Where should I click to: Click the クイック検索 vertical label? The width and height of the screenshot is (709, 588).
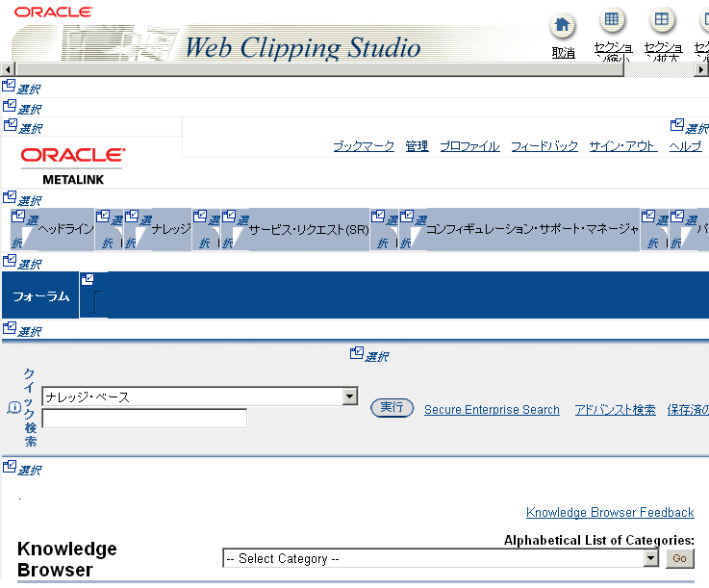pos(30,407)
